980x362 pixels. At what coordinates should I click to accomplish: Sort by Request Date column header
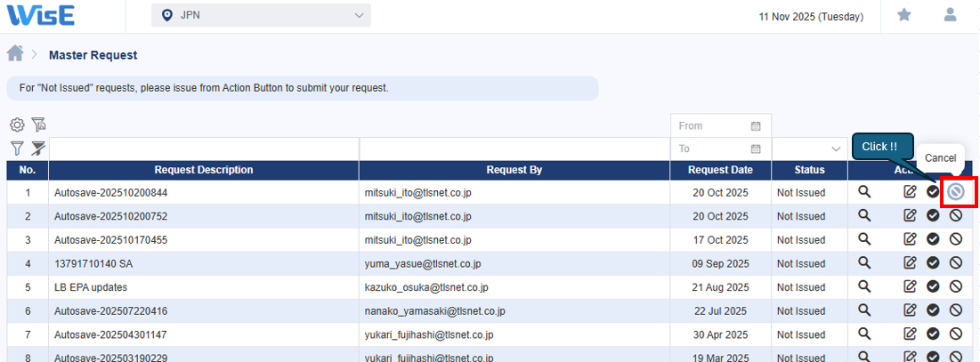coord(720,170)
